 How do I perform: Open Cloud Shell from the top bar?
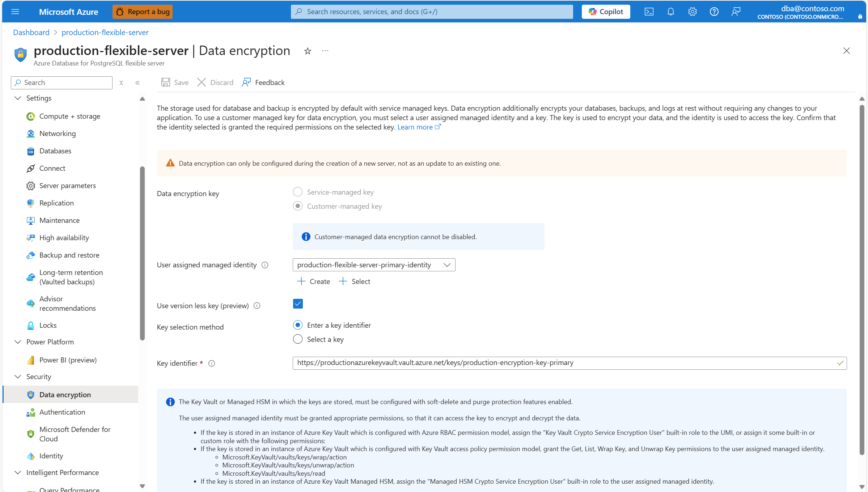pos(649,12)
